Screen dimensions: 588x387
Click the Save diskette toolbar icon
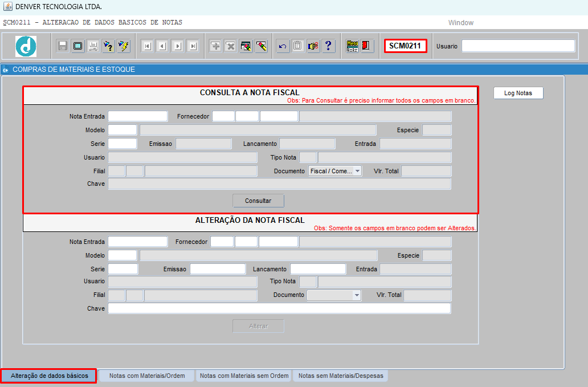pyautogui.click(x=63, y=46)
